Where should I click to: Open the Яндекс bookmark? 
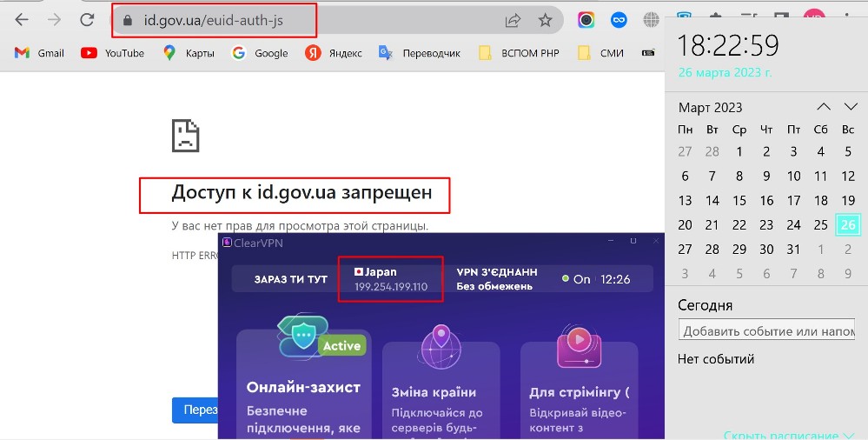point(334,53)
